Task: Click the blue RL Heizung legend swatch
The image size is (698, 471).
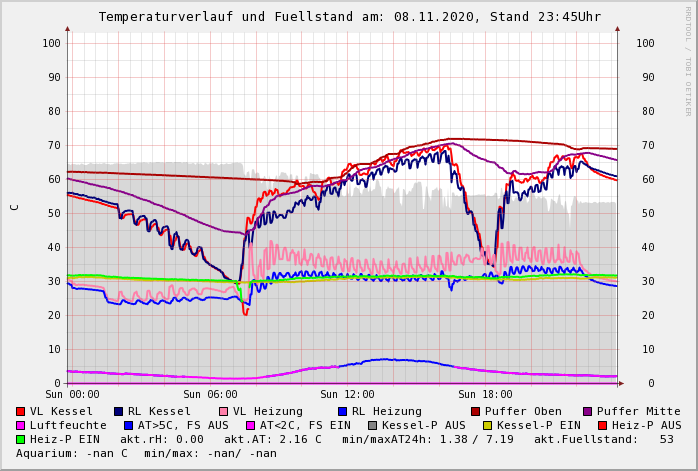Action: [x=343, y=412]
